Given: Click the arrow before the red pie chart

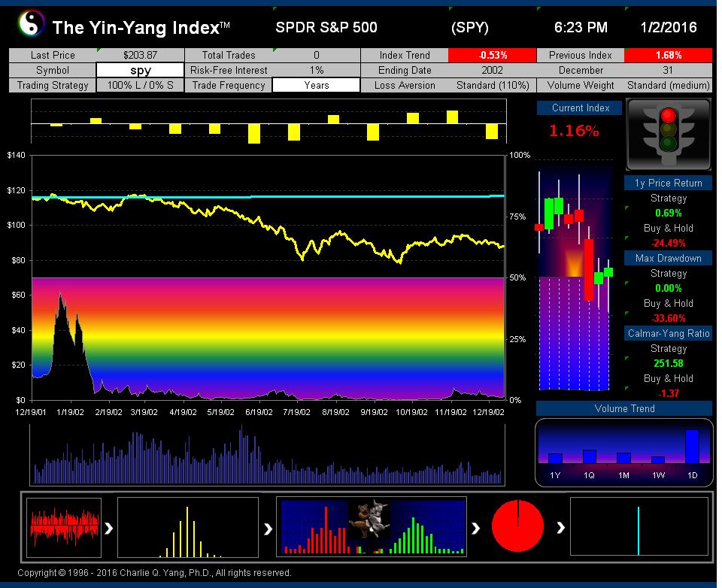Looking at the screenshot, I should (475, 528).
